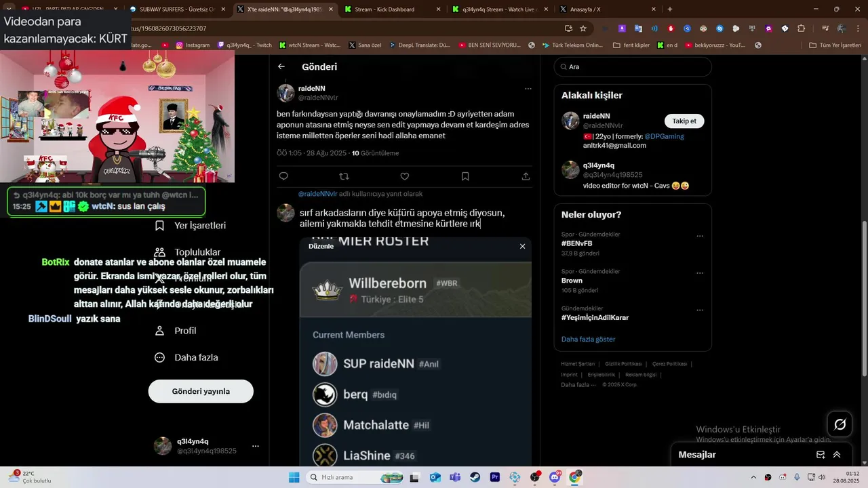Click the reply icon under the post
This screenshot has height=488, width=868.
pyautogui.click(x=283, y=176)
